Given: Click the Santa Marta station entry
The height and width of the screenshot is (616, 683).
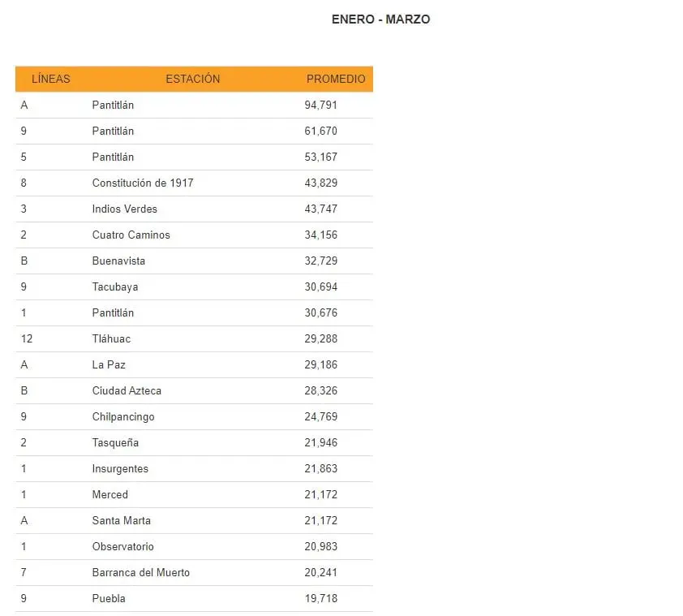Looking at the screenshot, I should pos(122,520).
